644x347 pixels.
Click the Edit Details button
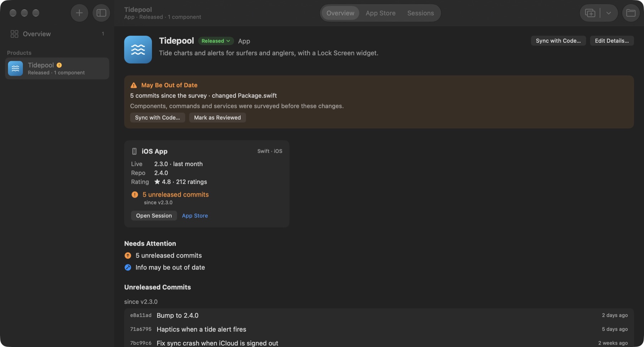click(x=612, y=41)
